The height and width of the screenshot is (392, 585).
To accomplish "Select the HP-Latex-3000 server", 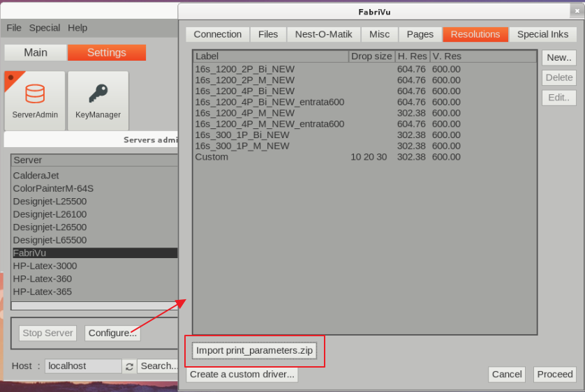I will (45, 266).
